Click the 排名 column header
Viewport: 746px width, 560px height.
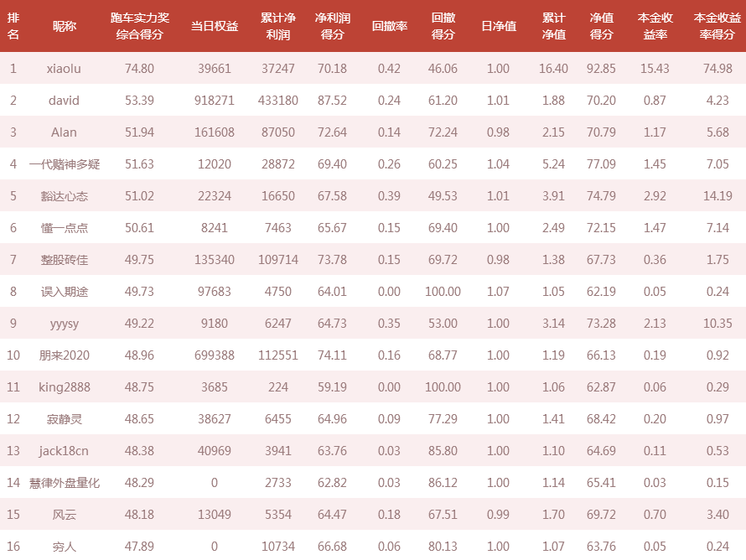pos(13,26)
